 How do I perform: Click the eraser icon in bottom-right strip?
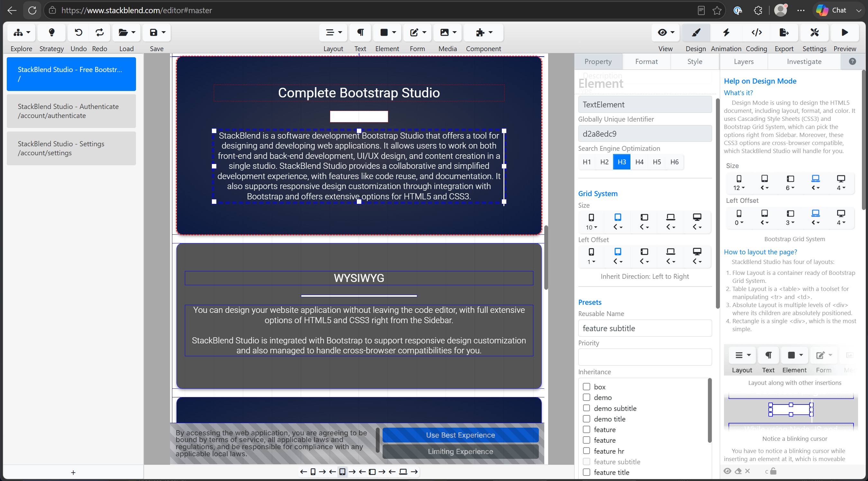tap(738, 471)
